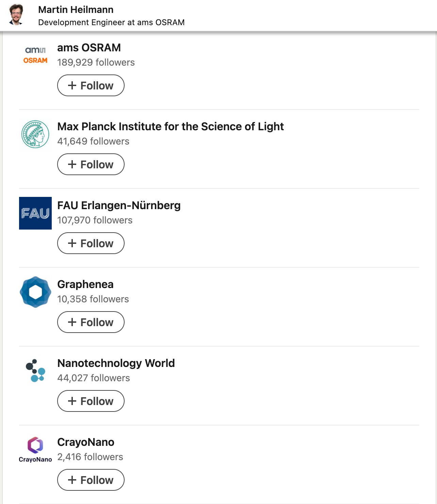Viewport: 437px width, 504px height.
Task: Open the CrayoNano name link
Action: click(86, 442)
